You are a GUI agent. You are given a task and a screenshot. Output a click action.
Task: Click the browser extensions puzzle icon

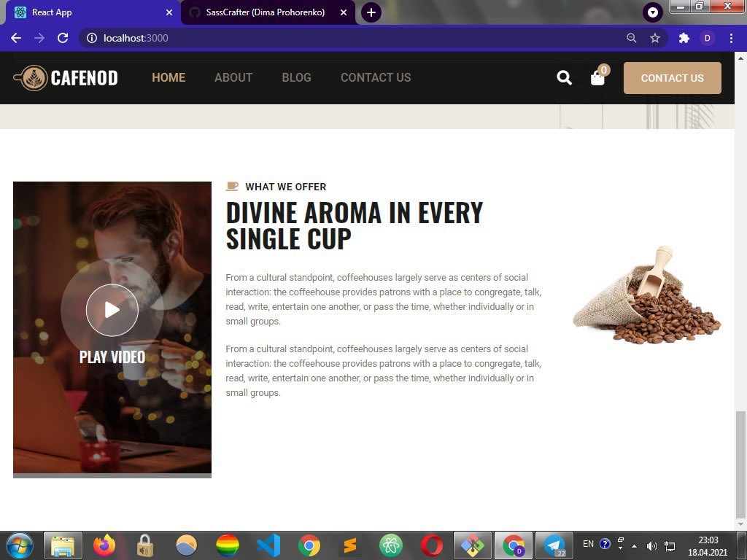coord(684,38)
